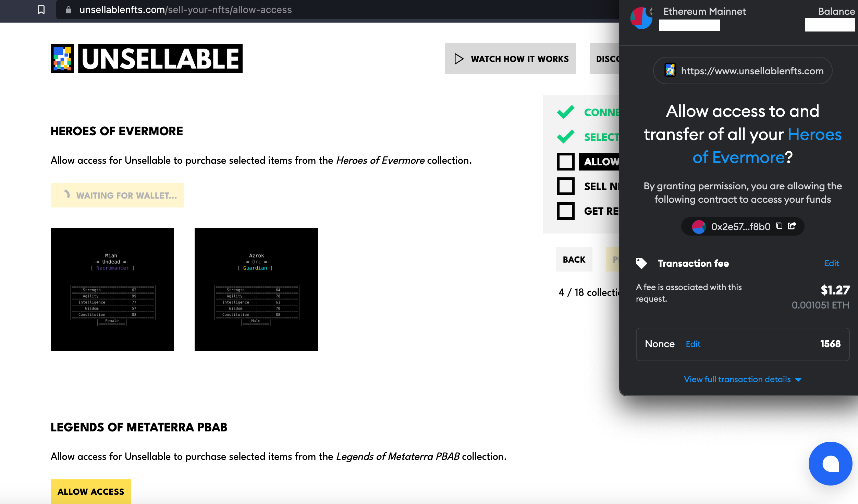Copy the 0x2e57...f8b0 contract address
The height and width of the screenshot is (504, 858).
click(x=779, y=226)
